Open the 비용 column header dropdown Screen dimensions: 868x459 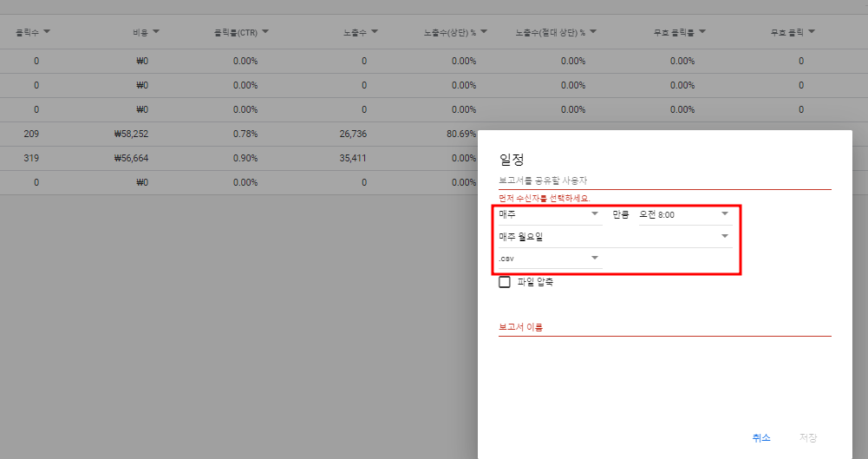(x=156, y=32)
